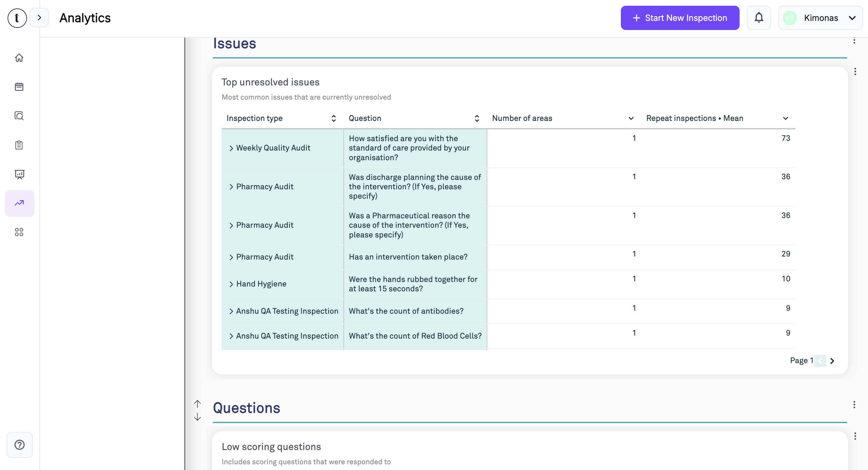Viewport: 868px width, 470px height.
Task: Move the Questions section down with arrow
Action: pyautogui.click(x=197, y=417)
